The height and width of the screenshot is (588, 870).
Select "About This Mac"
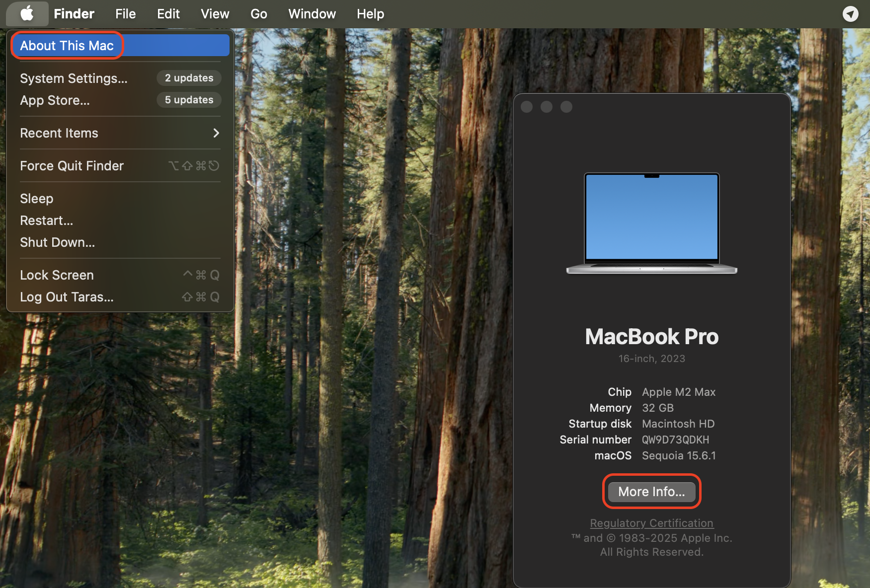(67, 45)
